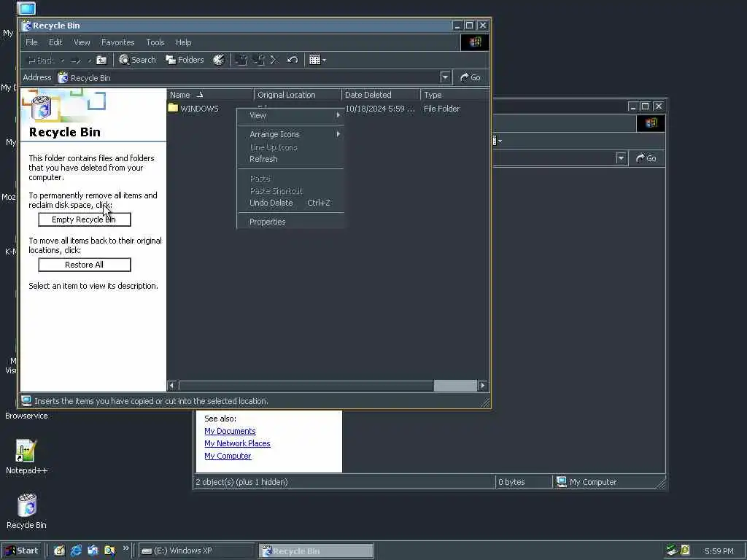Click Go in the background window

(x=646, y=158)
